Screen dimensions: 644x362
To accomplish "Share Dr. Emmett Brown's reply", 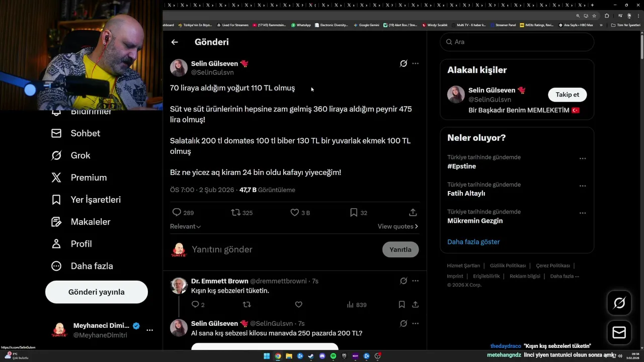I will pos(415,304).
